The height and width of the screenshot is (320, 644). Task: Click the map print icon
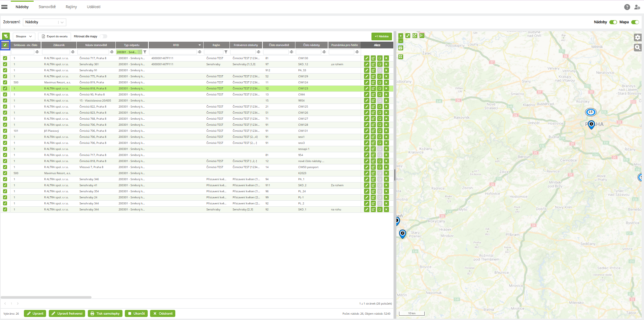click(x=400, y=48)
